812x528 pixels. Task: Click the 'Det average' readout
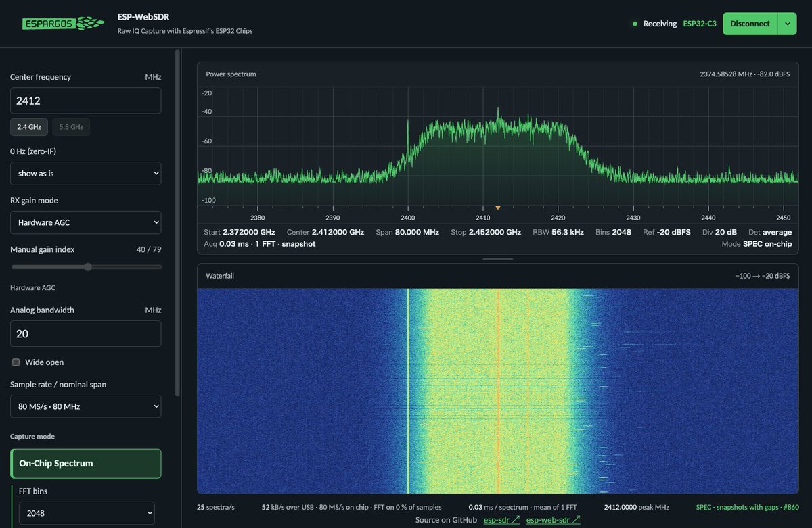click(770, 232)
